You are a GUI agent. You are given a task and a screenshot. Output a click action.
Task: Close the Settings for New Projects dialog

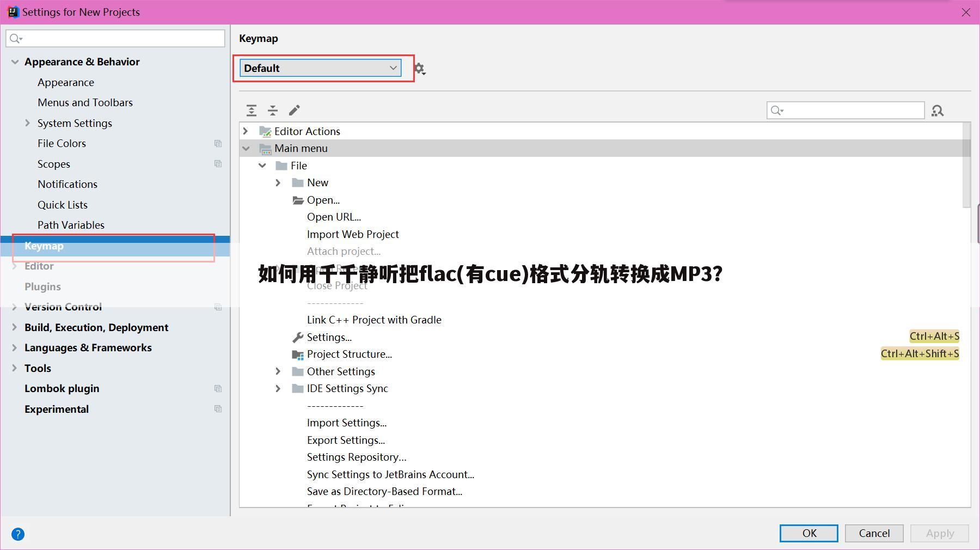coord(966,12)
